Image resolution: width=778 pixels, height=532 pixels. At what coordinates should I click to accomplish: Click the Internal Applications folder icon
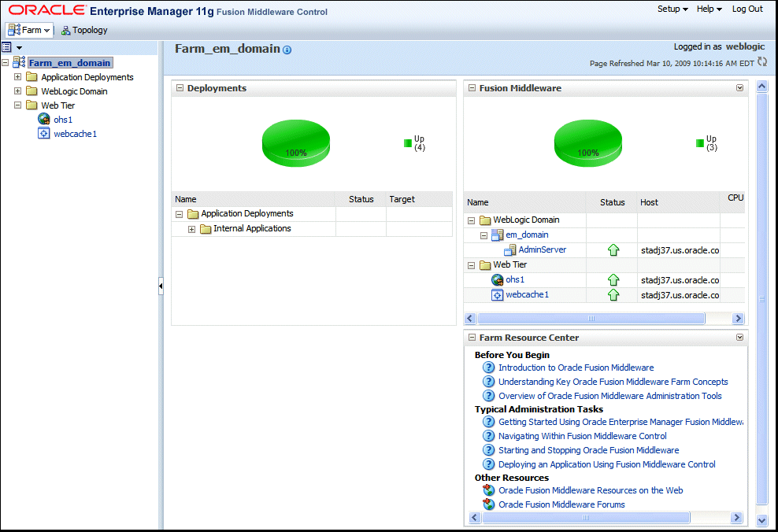[x=206, y=228]
